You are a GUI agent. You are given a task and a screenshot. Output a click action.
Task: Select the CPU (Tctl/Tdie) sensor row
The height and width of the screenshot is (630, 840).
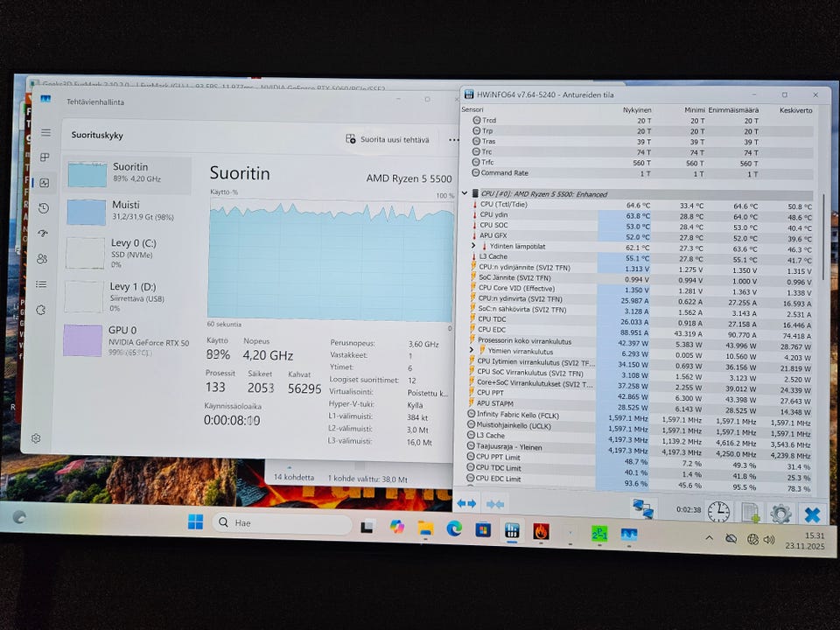click(x=641, y=205)
